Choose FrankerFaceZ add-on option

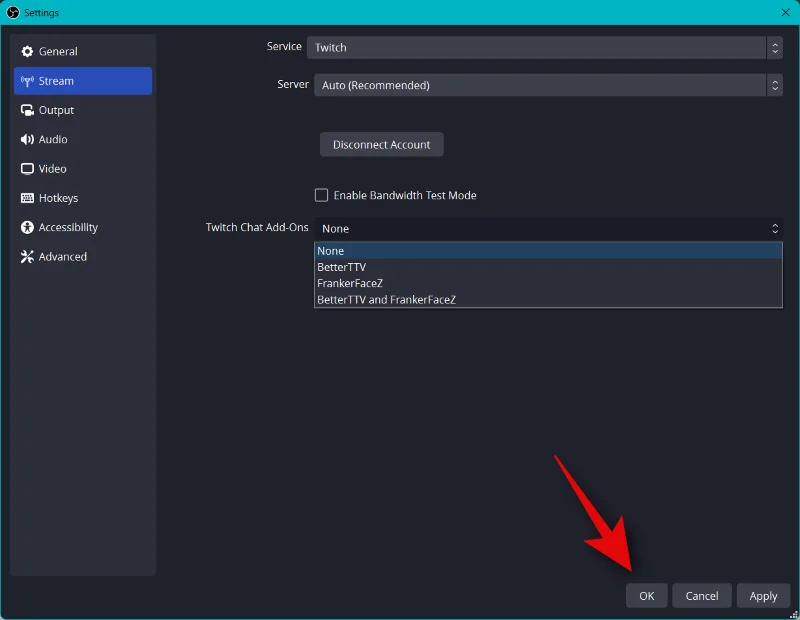click(548, 284)
